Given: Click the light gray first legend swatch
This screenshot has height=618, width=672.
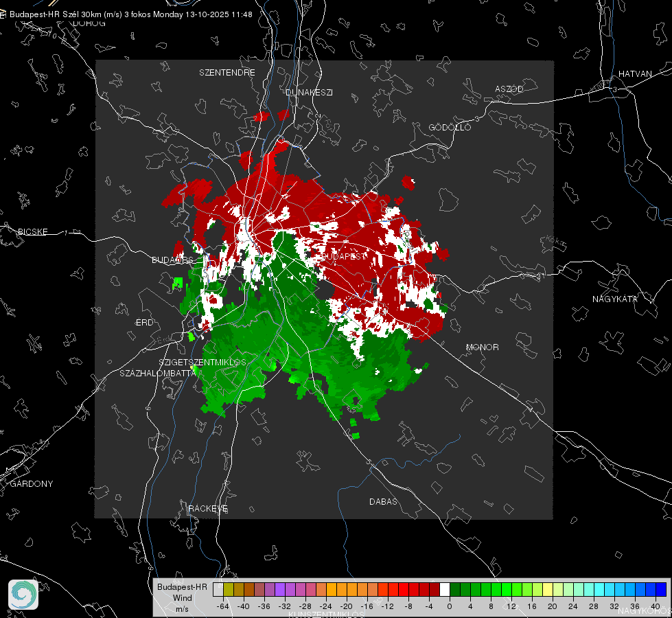Looking at the screenshot, I should [x=218, y=590].
